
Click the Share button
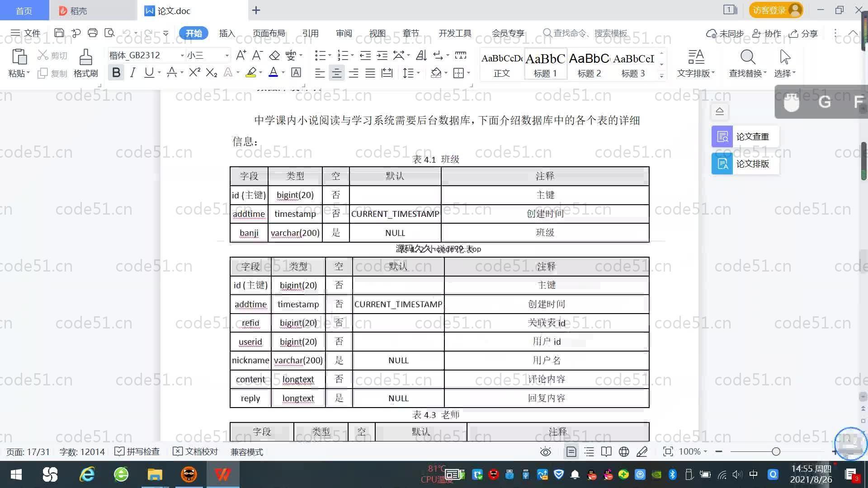click(803, 33)
